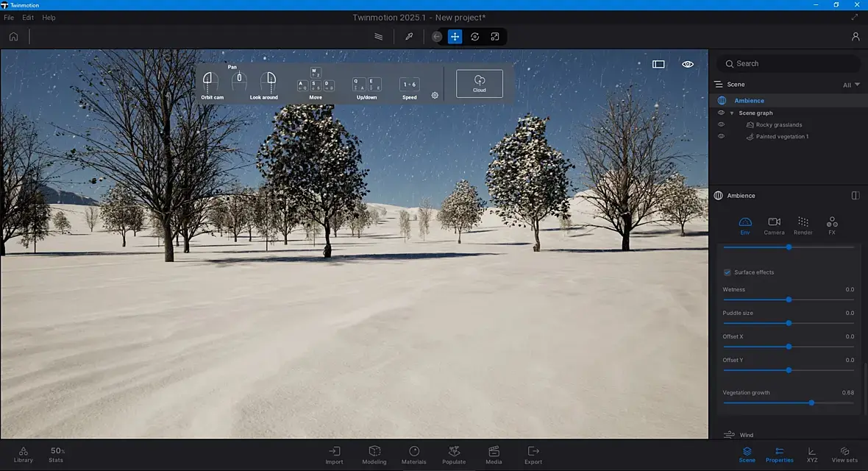Image resolution: width=868 pixels, height=471 pixels.
Task: Toggle the Ambience panel split icon
Action: pyautogui.click(x=855, y=196)
